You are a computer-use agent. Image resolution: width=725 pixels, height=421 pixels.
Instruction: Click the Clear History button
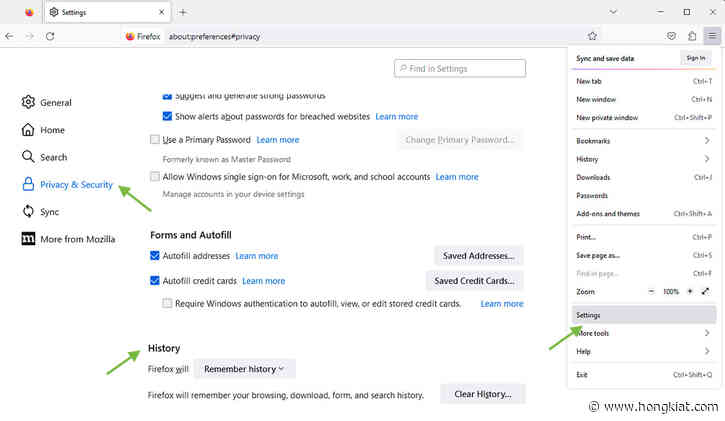click(483, 394)
